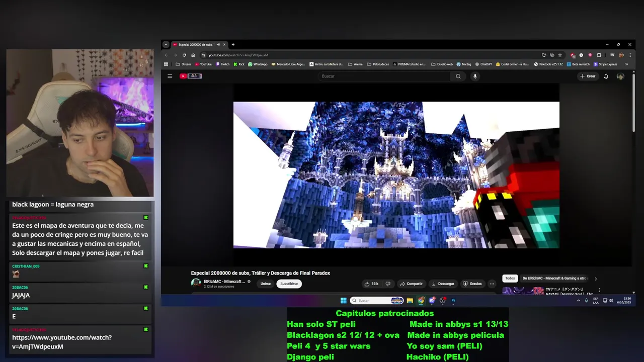Open ElRichMC channel avatar

point(196,283)
